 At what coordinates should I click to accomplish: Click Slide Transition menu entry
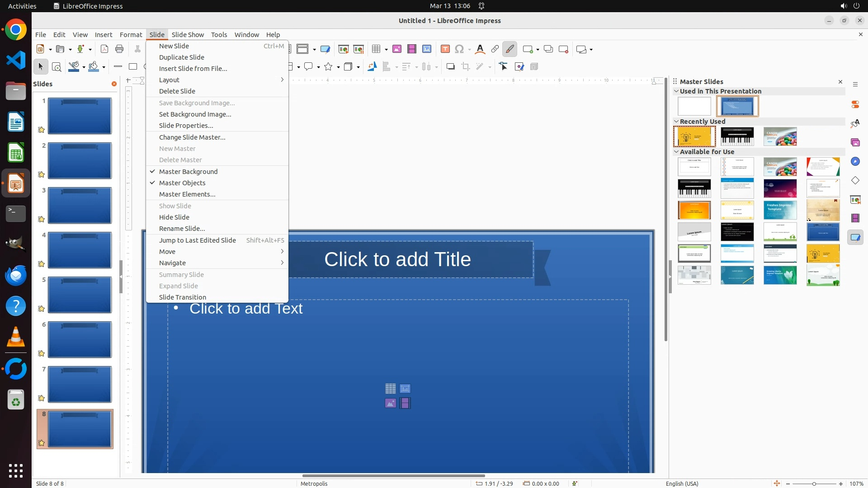pos(183,297)
